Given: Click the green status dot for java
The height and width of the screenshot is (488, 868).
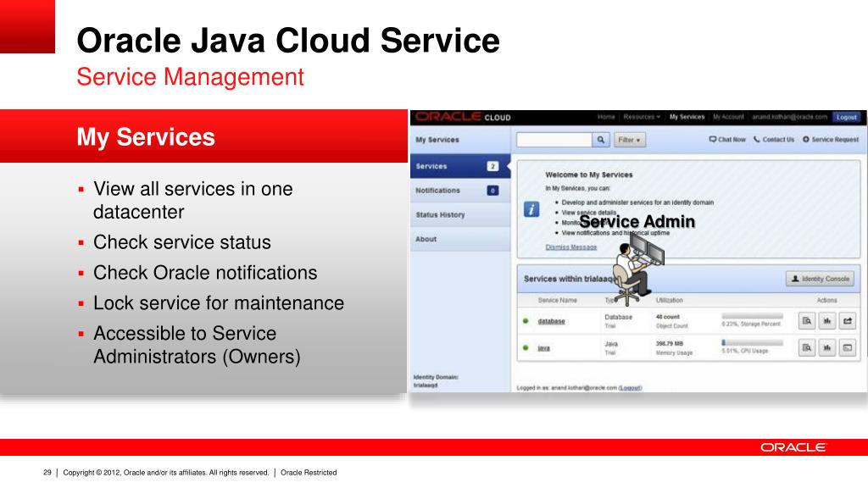Looking at the screenshot, I should (526, 347).
